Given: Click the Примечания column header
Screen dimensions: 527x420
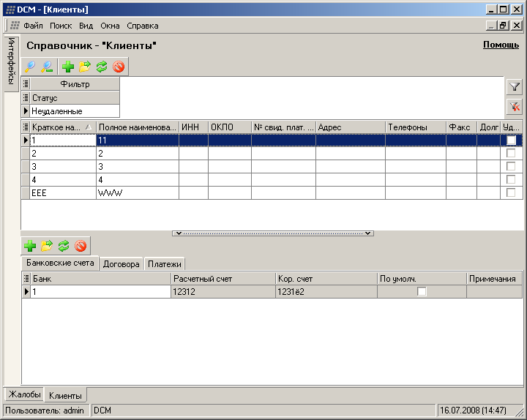Looking at the screenshot, I should pyautogui.click(x=494, y=279).
